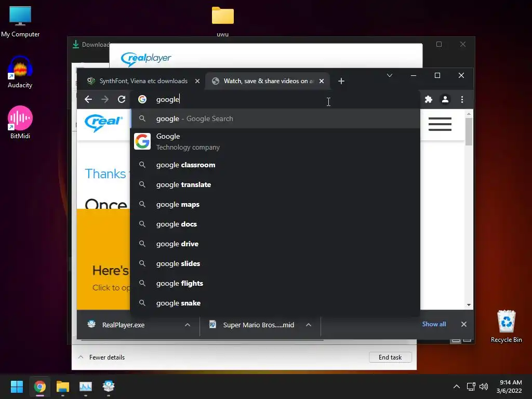This screenshot has height=399, width=532.
Task: Click the Google logo thumbnail in the suggestions list
Action: click(142, 141)
